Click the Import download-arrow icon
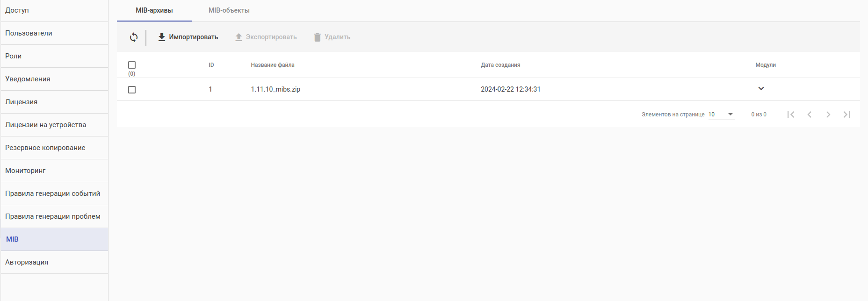The image size is (868, 301). pos(162,37)
